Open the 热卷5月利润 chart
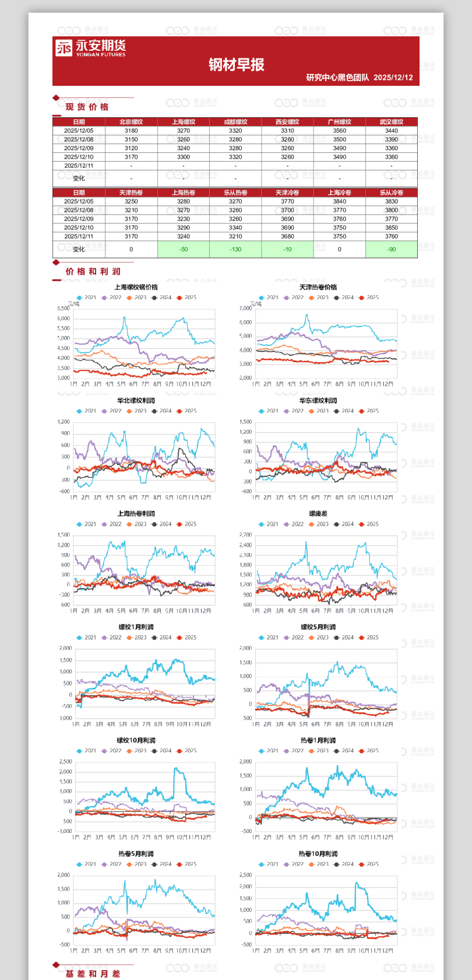Viewport: 472px width, 980px height. coord(136,903)
